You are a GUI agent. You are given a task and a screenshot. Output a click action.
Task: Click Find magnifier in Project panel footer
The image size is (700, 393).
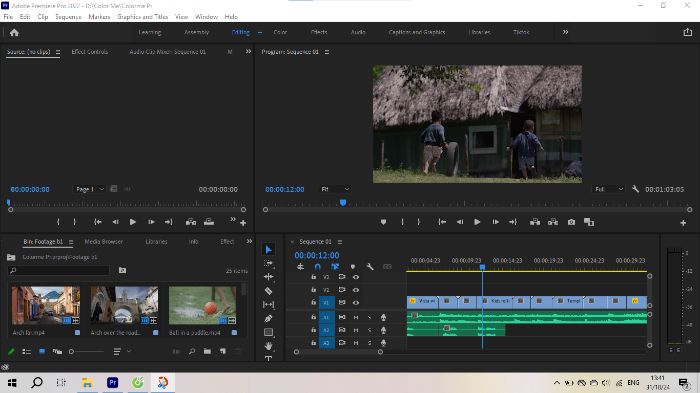[x=192, y=351]
